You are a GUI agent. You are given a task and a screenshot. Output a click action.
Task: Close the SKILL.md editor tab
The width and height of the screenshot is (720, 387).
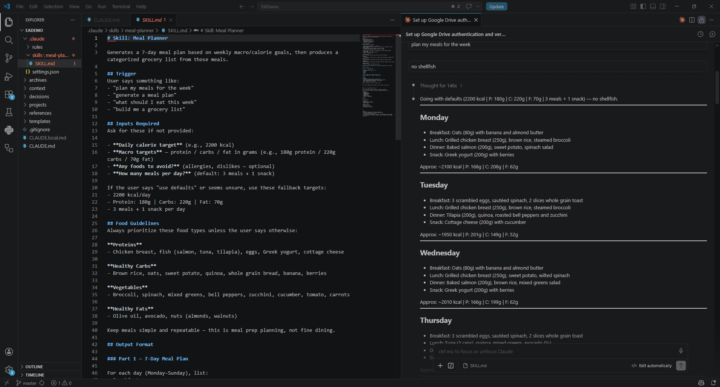click(x=170, y=20)
